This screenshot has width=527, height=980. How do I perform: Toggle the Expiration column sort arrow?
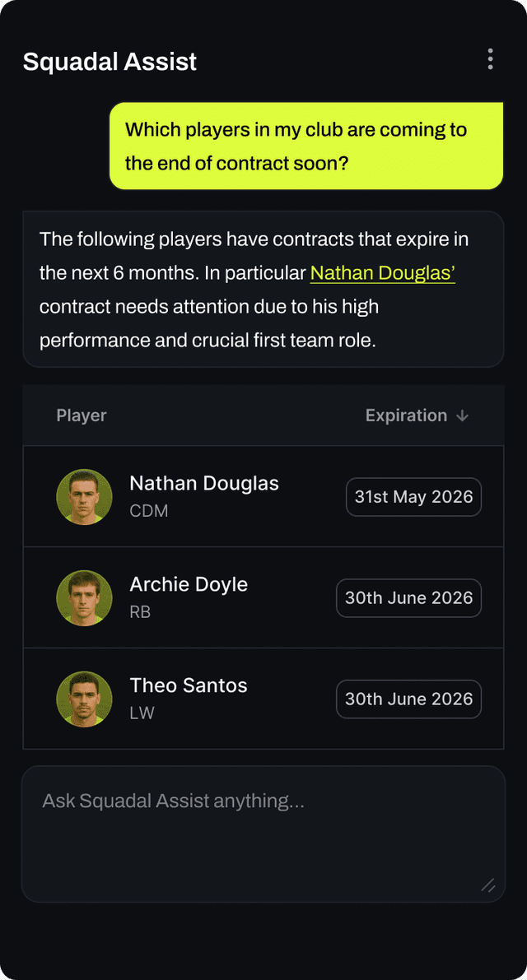(461, 416)
